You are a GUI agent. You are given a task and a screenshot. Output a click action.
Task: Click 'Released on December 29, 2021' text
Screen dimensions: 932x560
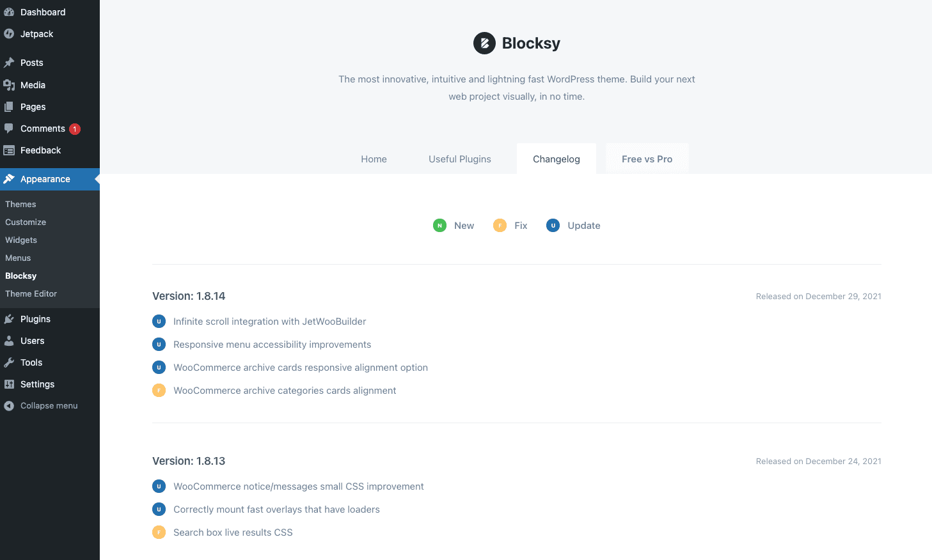click(819, 297)
